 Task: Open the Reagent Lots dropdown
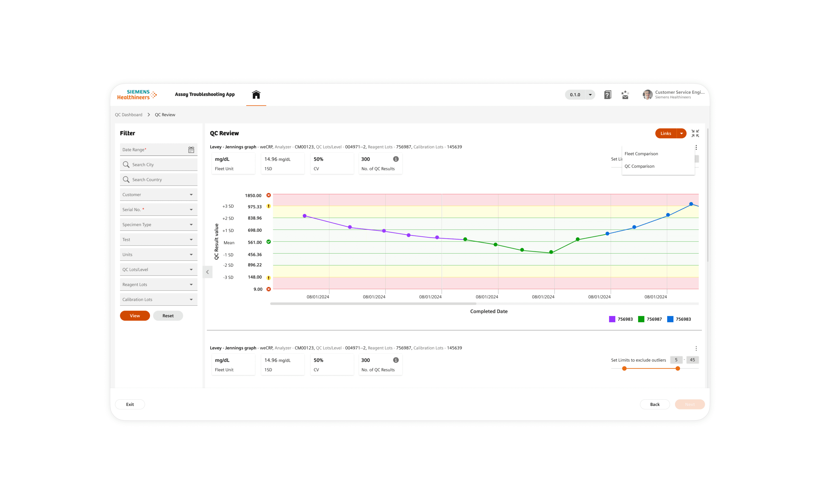[159, 284]
